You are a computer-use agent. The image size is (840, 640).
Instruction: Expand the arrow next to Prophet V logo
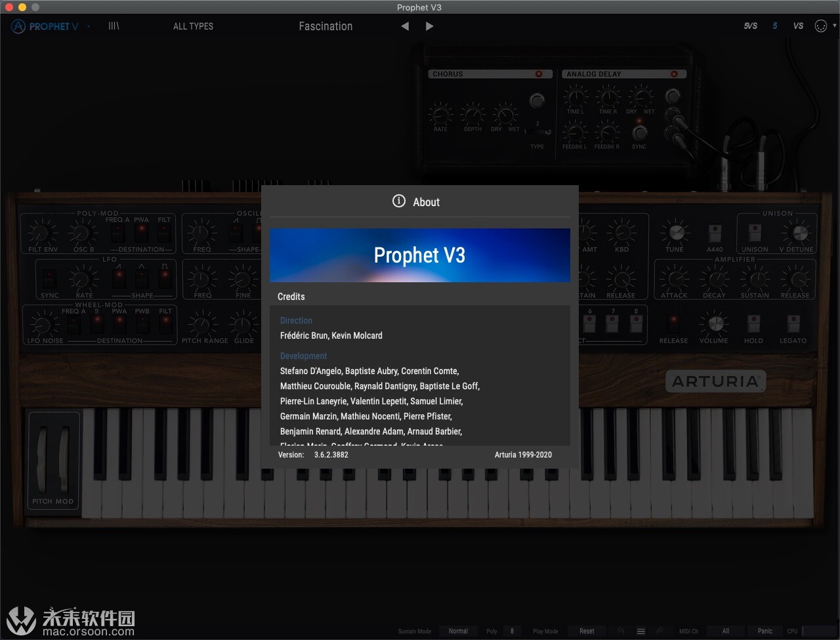(x=89, y=26)
